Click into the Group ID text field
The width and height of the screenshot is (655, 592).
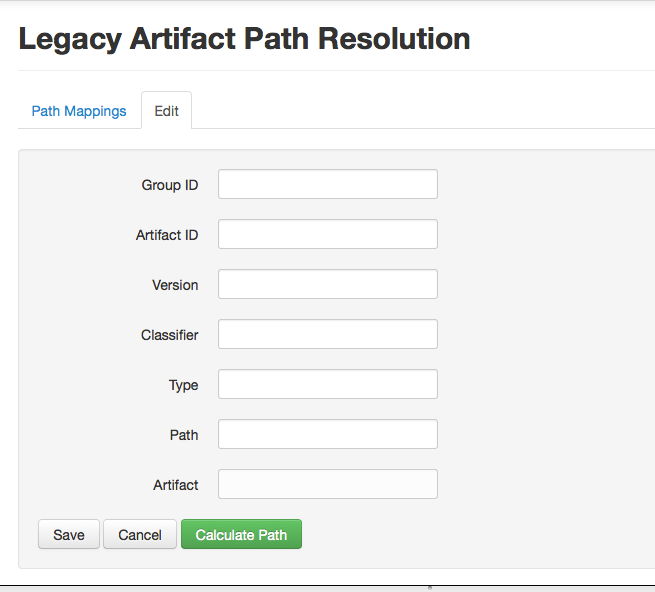327,185
